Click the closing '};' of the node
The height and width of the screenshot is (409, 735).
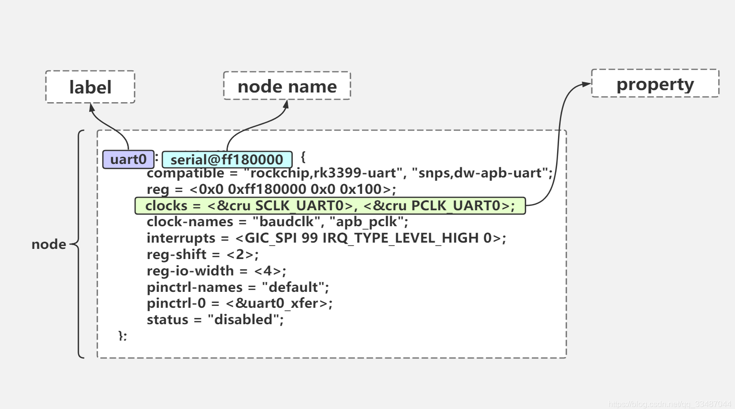pyautogui.click(x=122, y=336)
